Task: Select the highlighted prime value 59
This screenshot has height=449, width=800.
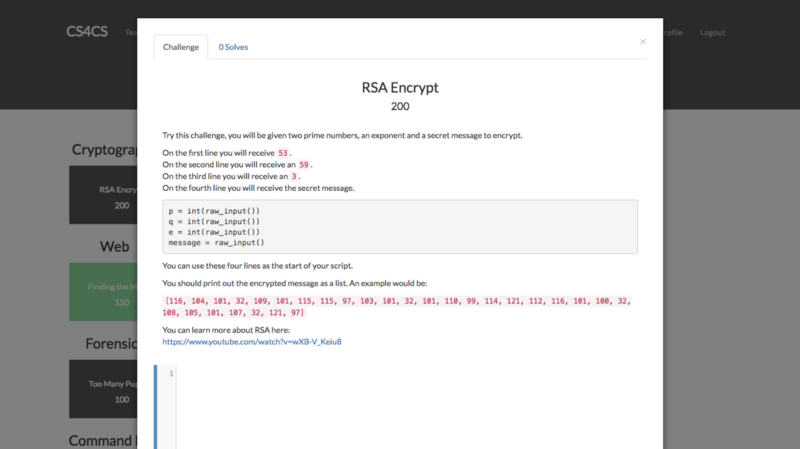Action: pos(304,165)
